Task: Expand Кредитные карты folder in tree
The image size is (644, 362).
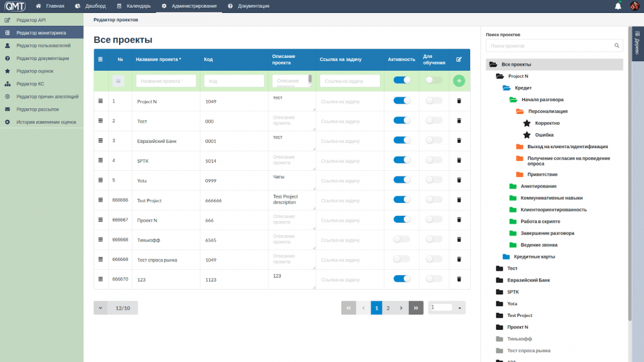Action: 506,256
